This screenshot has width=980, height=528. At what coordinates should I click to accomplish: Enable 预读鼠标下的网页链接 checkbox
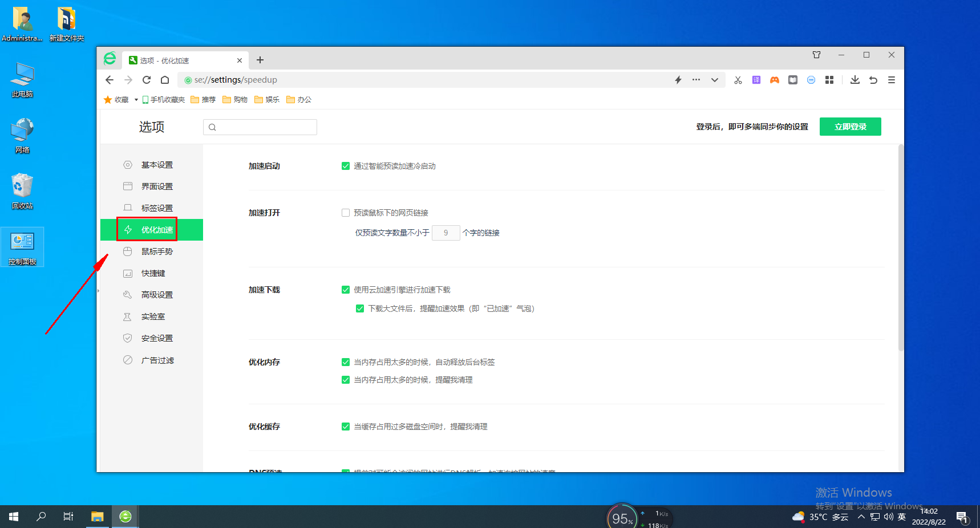point(346,213)
